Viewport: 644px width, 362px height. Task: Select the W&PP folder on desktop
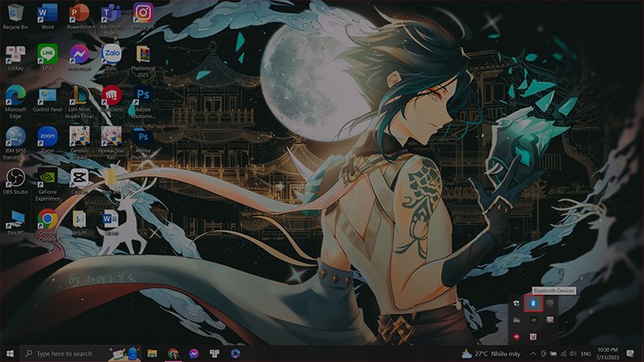tap(79, 222)
